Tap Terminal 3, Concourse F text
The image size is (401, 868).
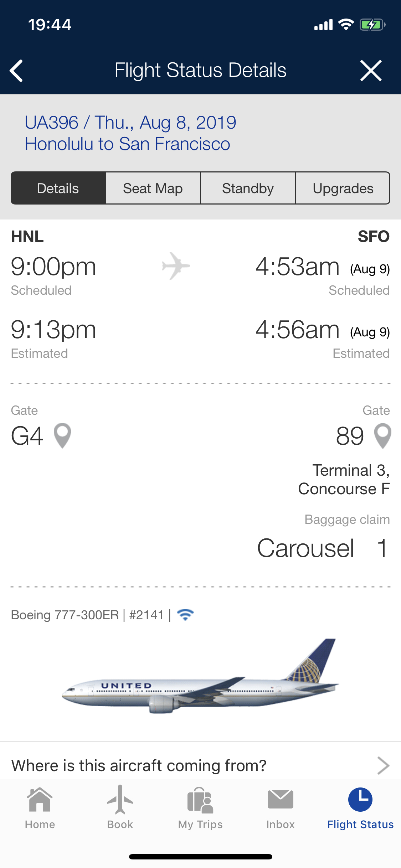click(x=344, y=479)
